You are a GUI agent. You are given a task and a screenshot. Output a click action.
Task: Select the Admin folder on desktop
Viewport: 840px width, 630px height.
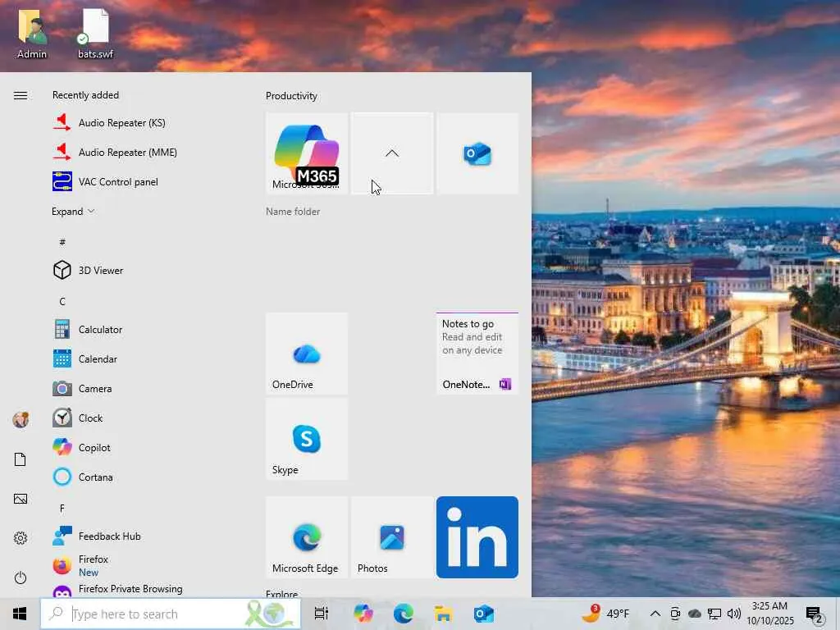point(32,34)
